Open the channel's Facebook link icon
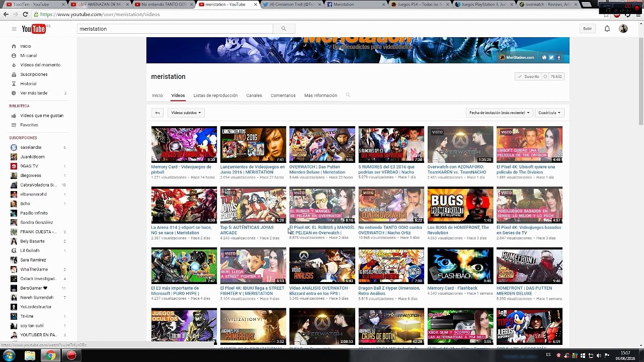Viewport: 644px width, 362px height. pyautogui.click(x=558, y=57)
